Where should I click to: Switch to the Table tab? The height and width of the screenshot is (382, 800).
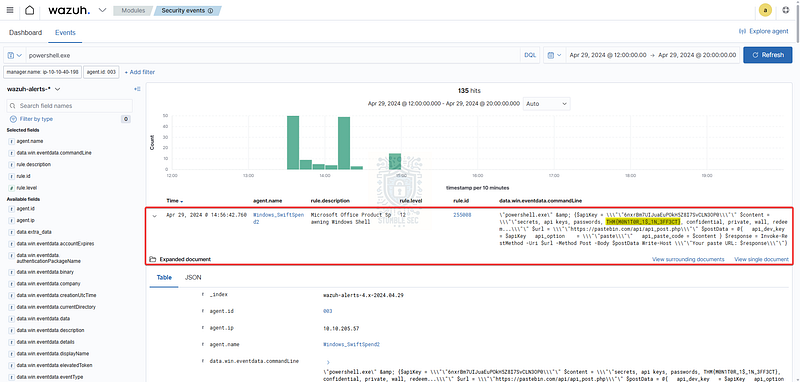pos(164,278)
